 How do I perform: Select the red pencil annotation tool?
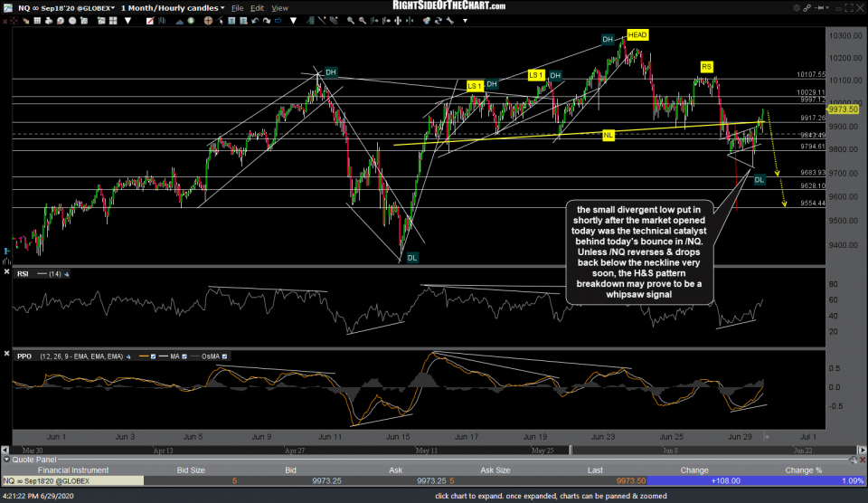coord(150,21)
